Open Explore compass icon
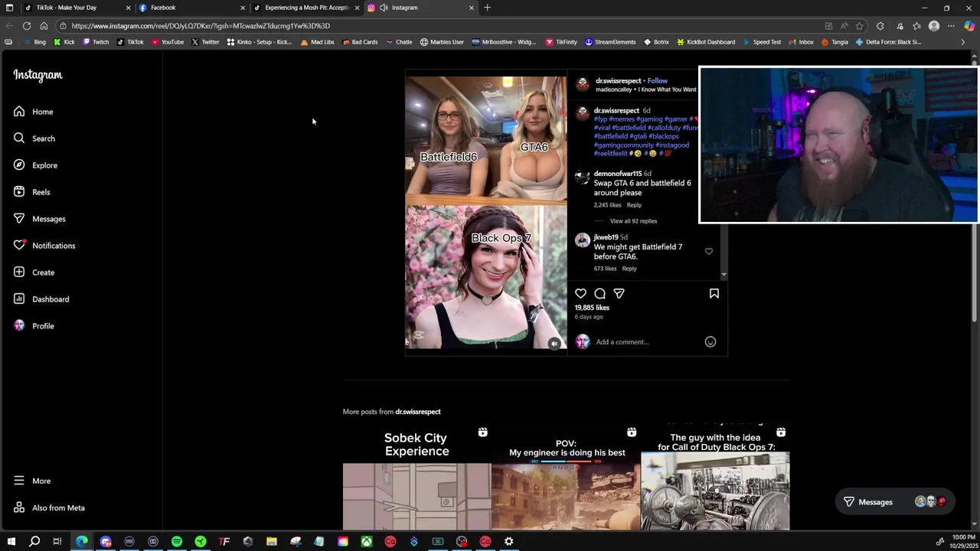The image size is (980, 551). click(19, 165)
